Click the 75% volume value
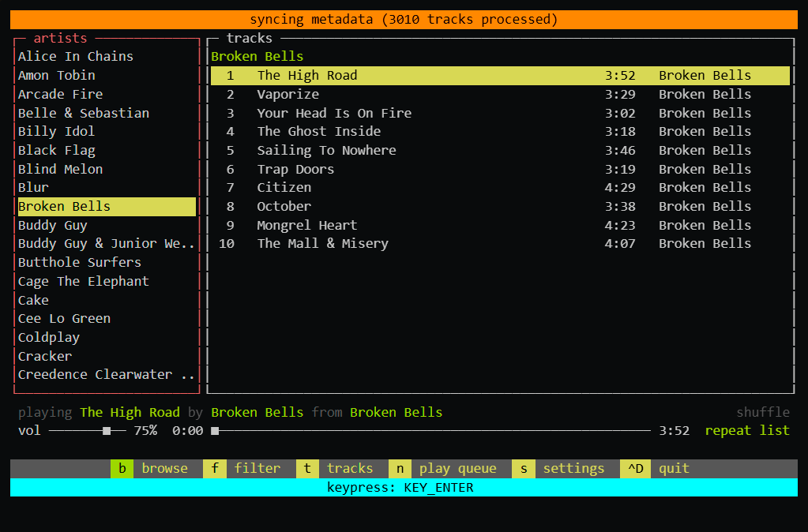Viewport: 808px width, 532px height. [x=145, y=430]
